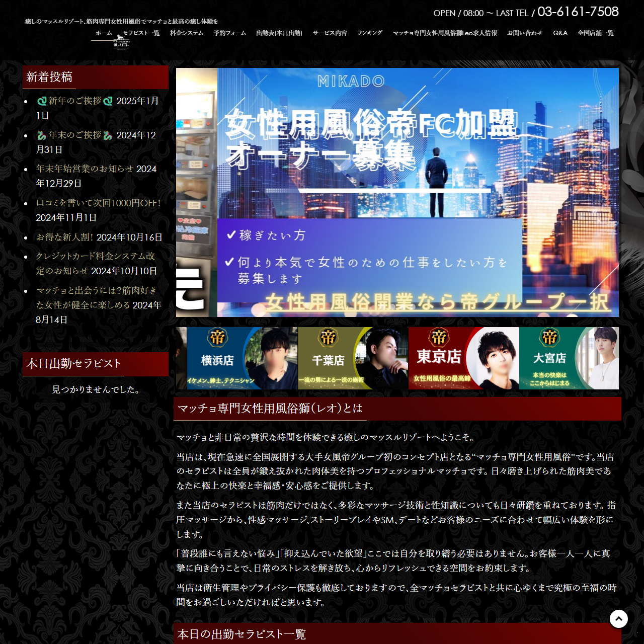Open the Q&A menu item
The image size is (644, 644).
point(560,33)
